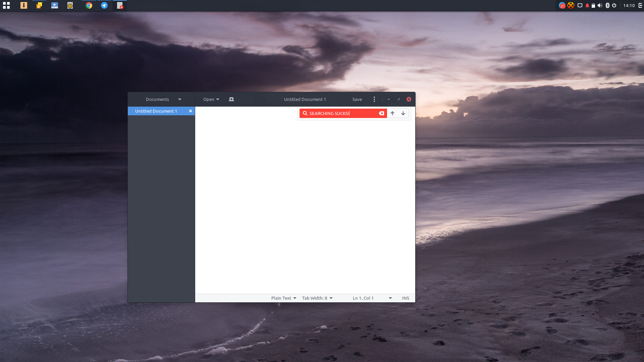
Task: Open the power menu in the tray
Action: (614, 5)
